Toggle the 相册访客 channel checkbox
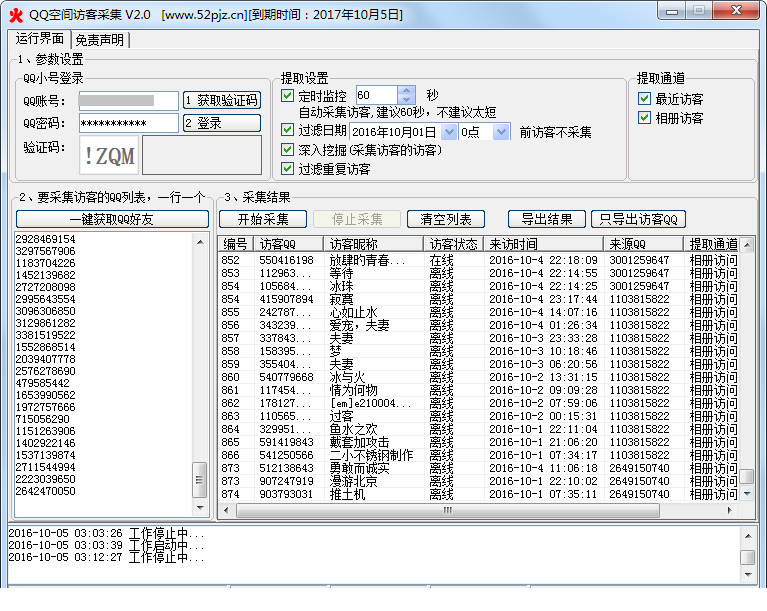Viewport: 767px width, 611px height. [x=645, y=118]
